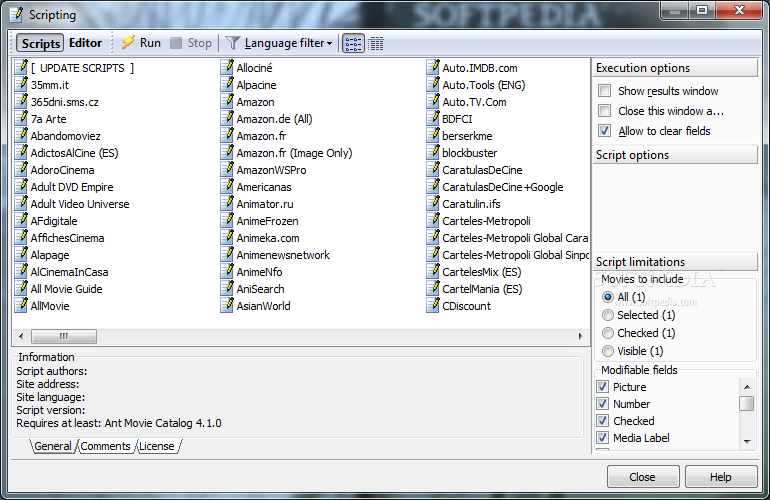
Task: Click the script icon beside AnimeNfo
Action: coord(227,271)
